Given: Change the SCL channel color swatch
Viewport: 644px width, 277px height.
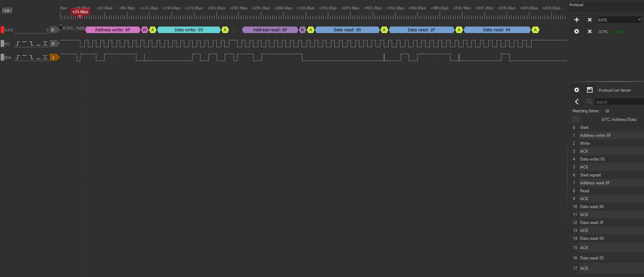Looking at the screenshot, I should pyautogui.click(x=2, y=43).
